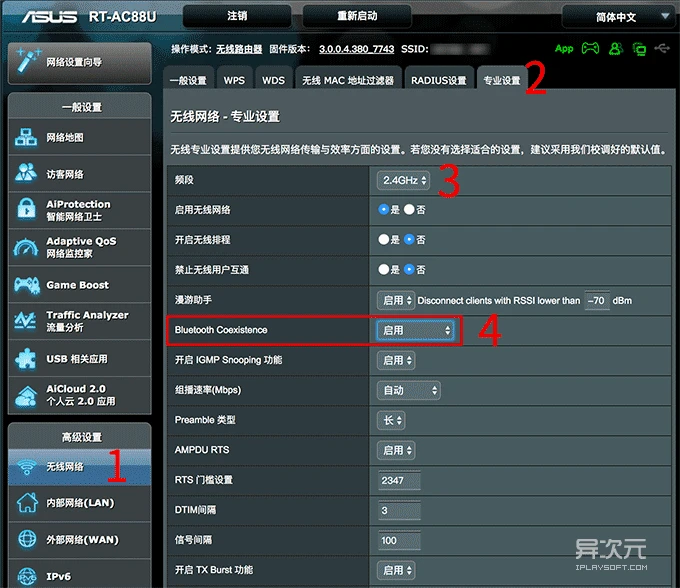Set wireless scheduler (开启无线排程) to Yes

click(x=383, y=239)
